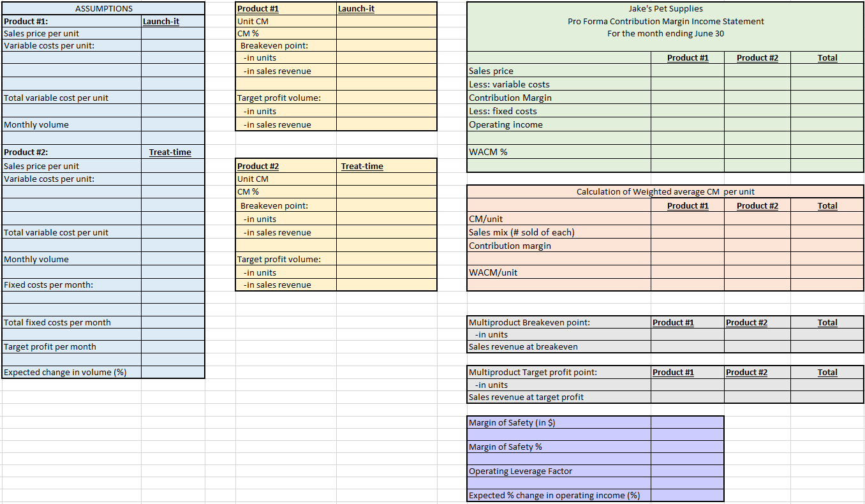Click 'For the month ending June 30' line

coord(666,33)
